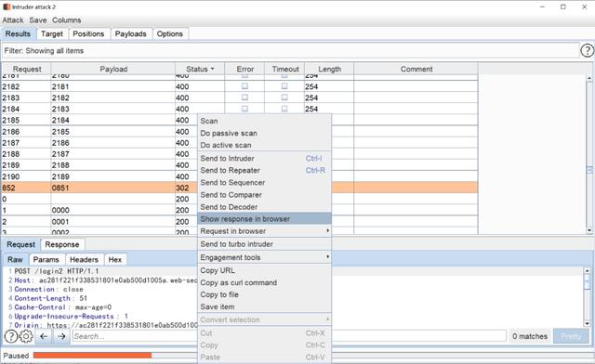Open the help icon beside search bar
The height and width of the screenshot is (364, 595).
10,336
